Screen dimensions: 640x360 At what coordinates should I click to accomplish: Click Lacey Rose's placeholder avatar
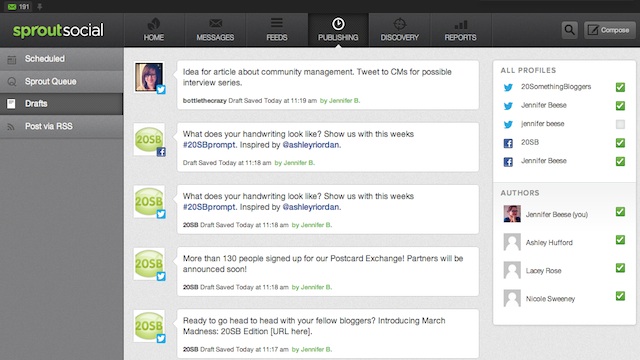[512, 270]
